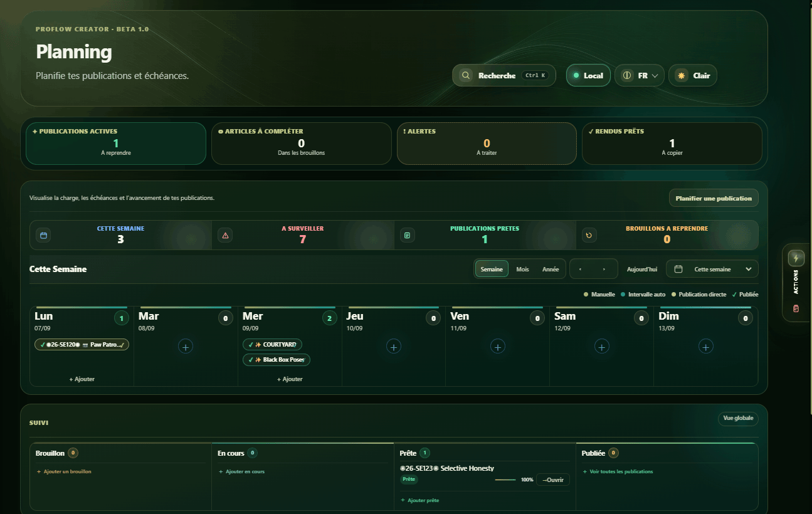Click Ajouter under Lun 07/09

82,379
